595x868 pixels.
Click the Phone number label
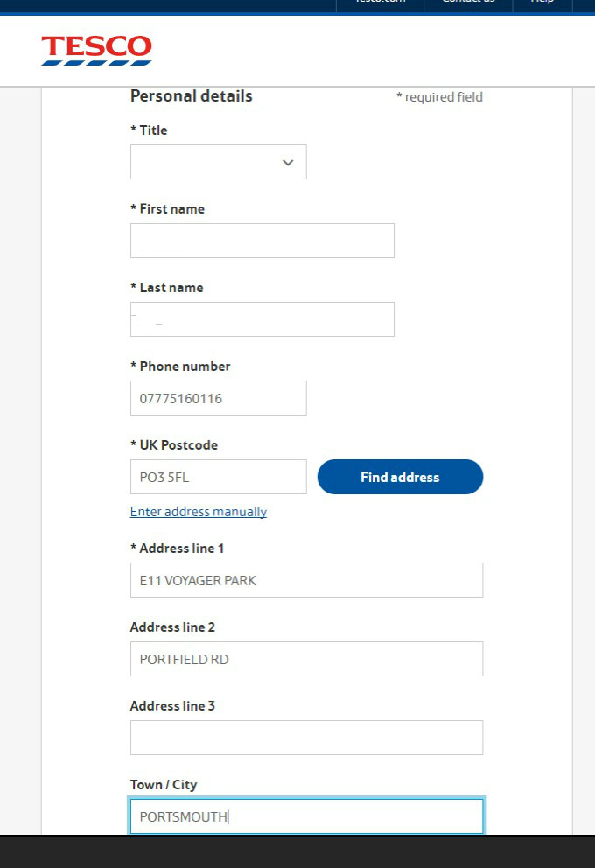click(x=180, y=367)
